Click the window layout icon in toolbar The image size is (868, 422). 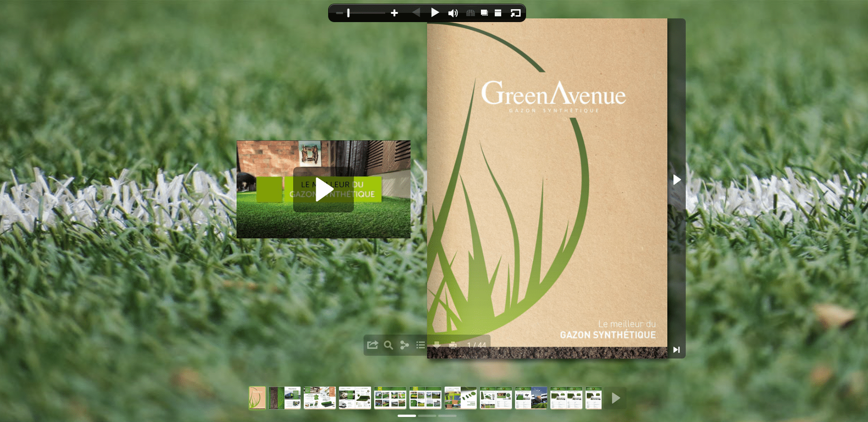point(498,13)
